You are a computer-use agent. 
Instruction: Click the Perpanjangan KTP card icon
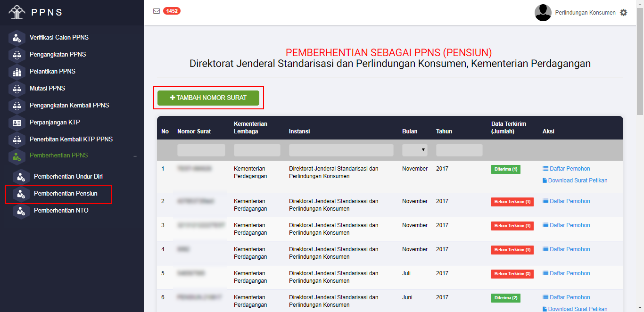click(17, 123)
